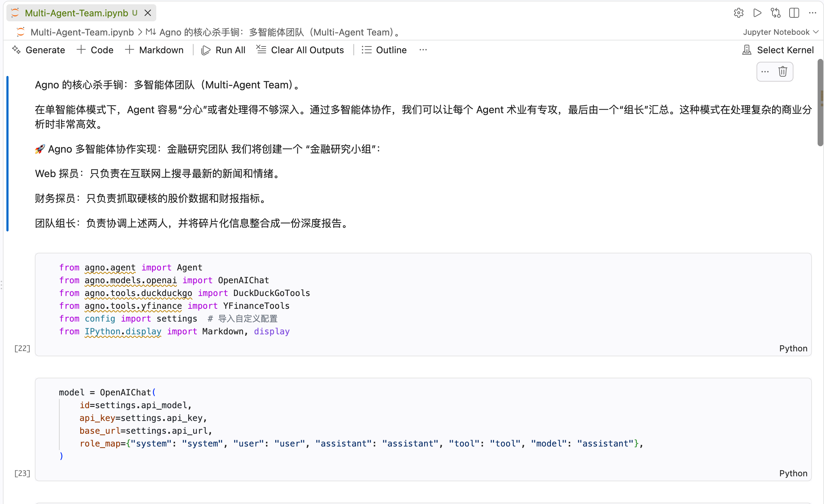Click the Python language label of cell 22
This screenshot has width=824, height=504.
[793, 349]
